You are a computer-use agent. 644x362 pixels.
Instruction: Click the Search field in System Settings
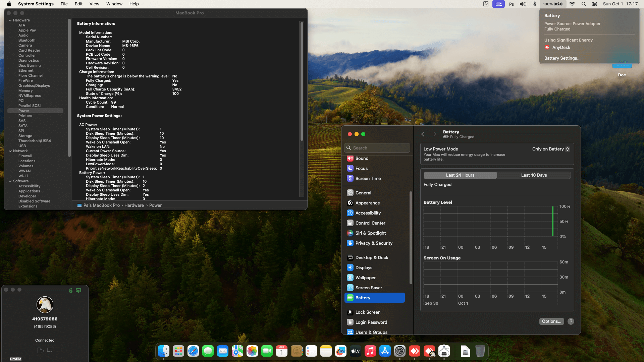coord(377,148)
